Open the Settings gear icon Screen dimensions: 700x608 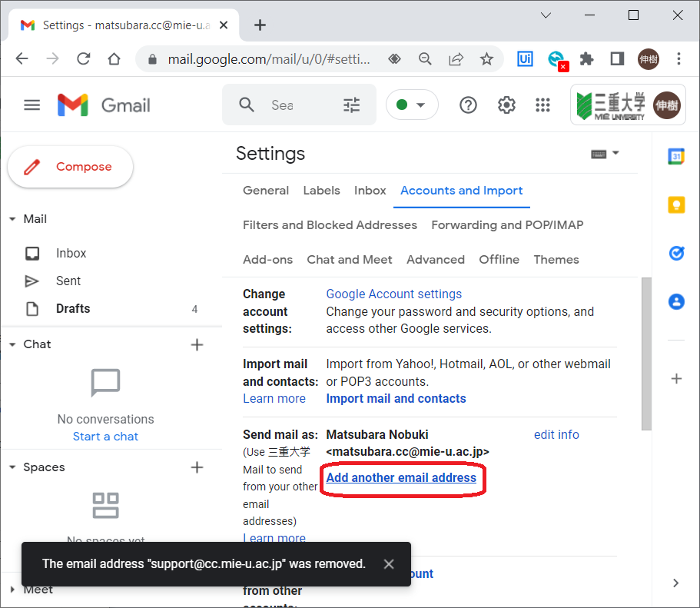pyautogui.click(x=506, y=105)
